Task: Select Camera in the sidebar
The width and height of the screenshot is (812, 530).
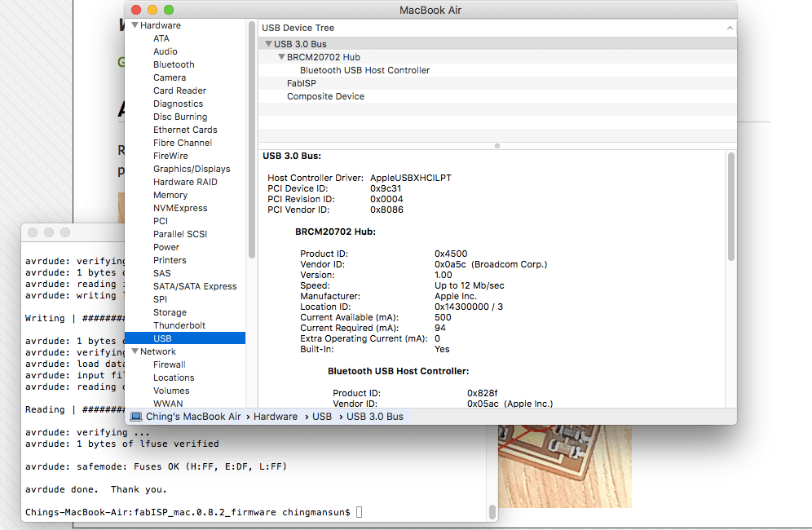Action: point(170,77)
